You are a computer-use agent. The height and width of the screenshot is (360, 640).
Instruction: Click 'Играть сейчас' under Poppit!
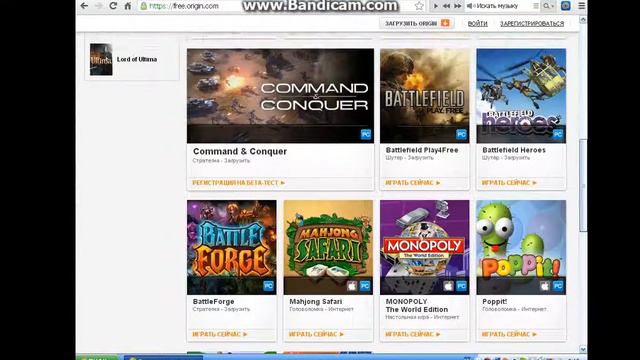(x=509, y=334)
